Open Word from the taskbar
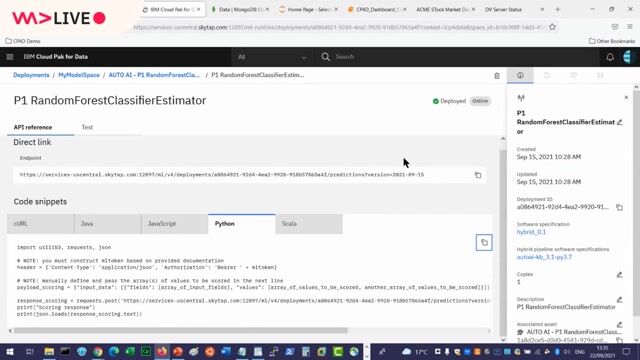This screenshot has width=640, height=360. pos(226,351)
